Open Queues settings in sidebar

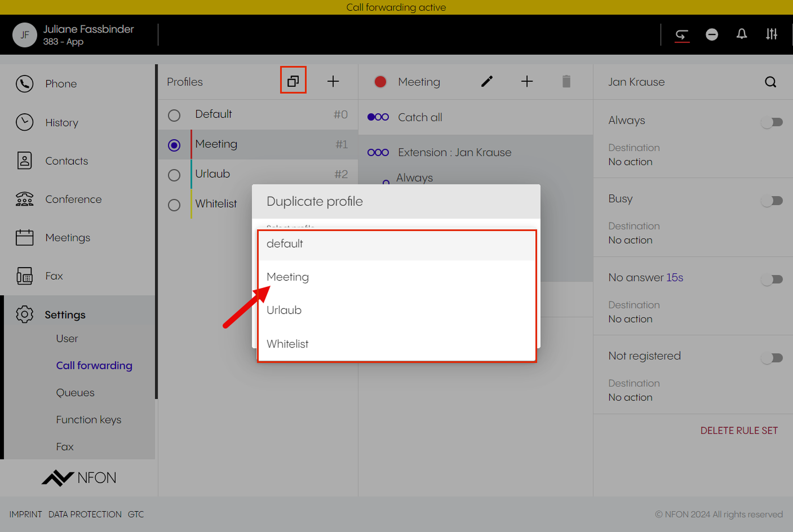tap(75, 392)
